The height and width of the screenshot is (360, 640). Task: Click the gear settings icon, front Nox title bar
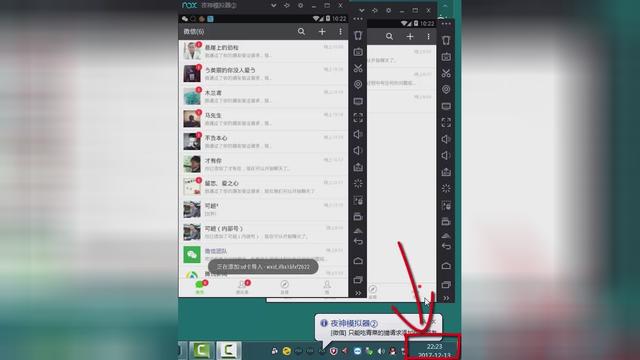(300, 5)
